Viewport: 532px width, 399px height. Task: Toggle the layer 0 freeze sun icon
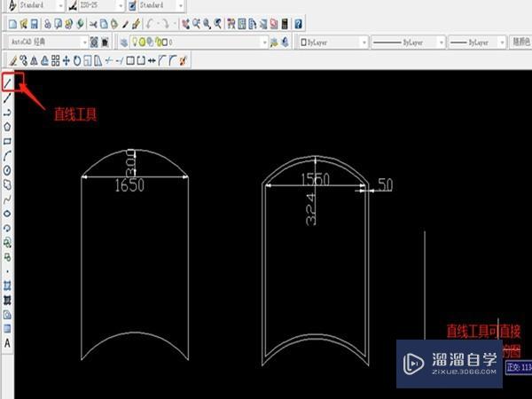142,42
